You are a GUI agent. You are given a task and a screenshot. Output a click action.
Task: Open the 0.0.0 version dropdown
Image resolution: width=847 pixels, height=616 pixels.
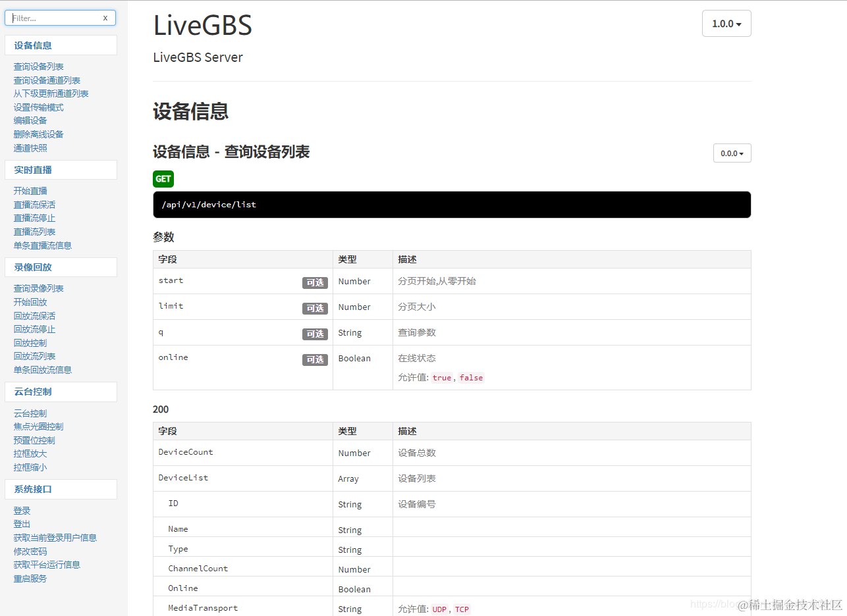click(x=732, y=153)
